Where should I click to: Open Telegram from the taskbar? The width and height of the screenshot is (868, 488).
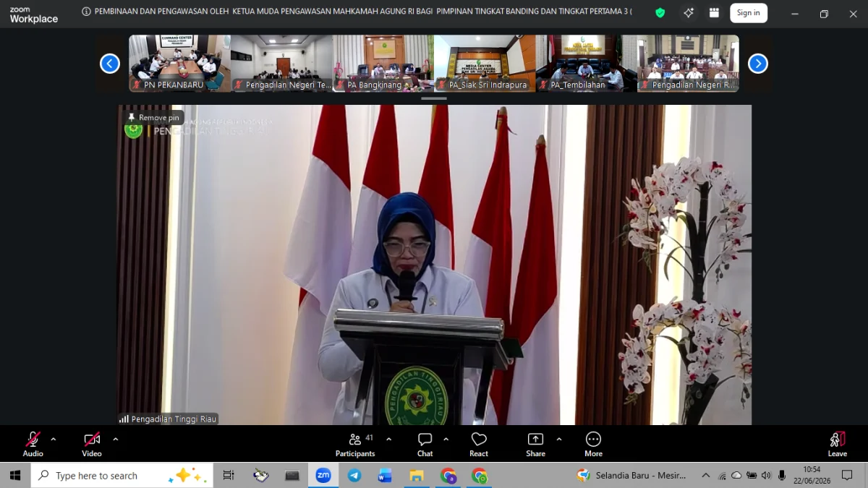pos(354,475)
